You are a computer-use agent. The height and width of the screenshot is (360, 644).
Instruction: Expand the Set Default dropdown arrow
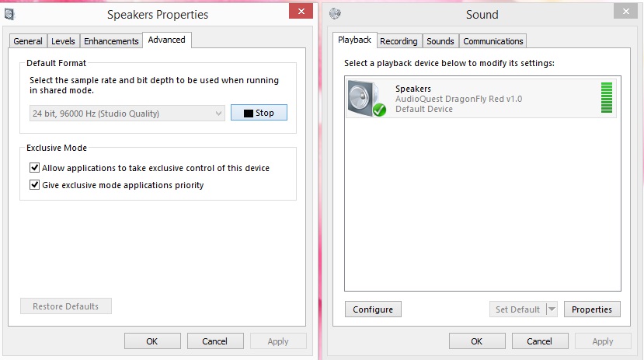click(x=552, y=309)
